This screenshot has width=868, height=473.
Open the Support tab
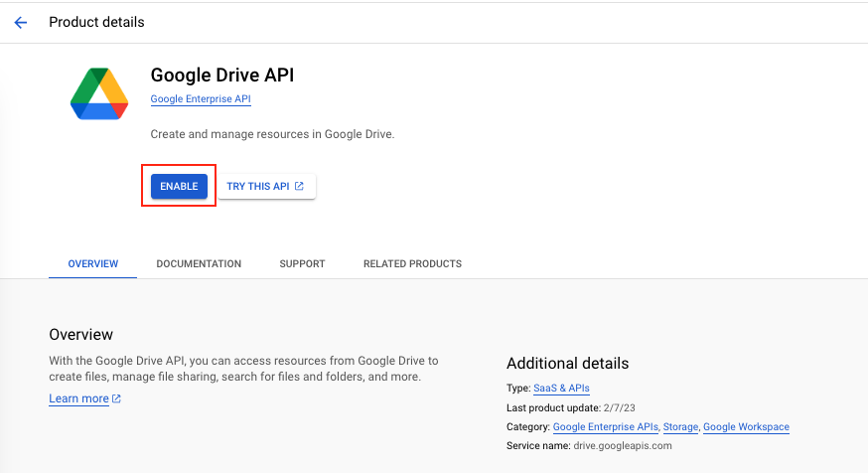click(302, 263)
